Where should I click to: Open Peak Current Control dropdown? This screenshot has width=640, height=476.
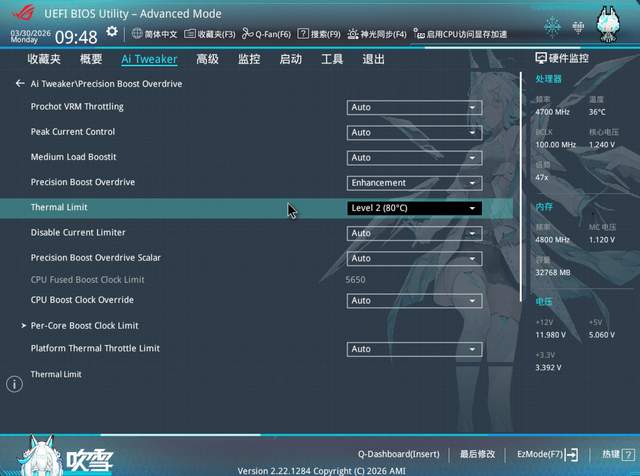click(x=414, y=133)
